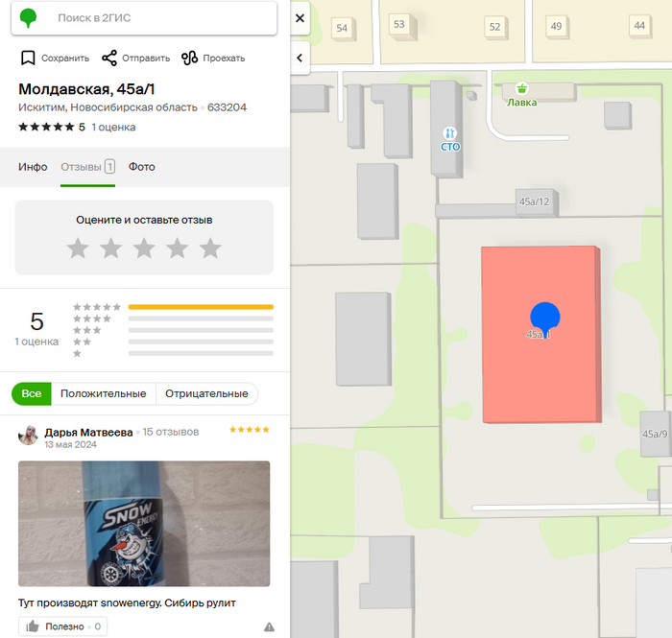Report the review via warning icon
Screen dimensions: 672x638
click(x=269, y=627)
